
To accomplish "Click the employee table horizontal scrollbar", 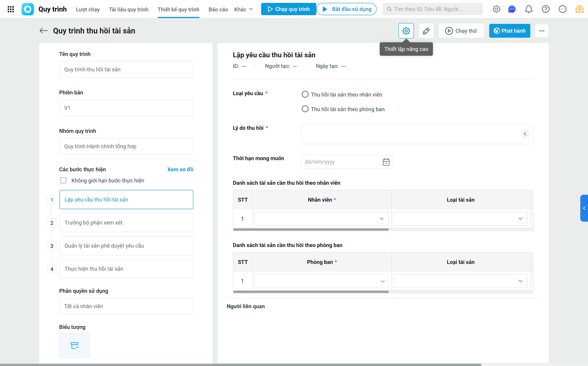I will [311, 230].
